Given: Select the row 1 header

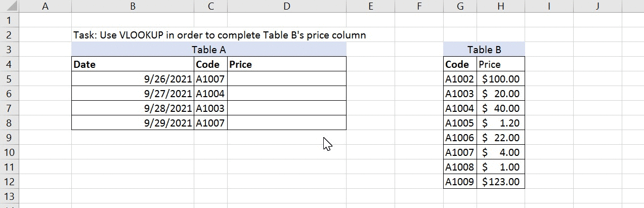Looking at the screenshot, I should (x=10, y=21).
